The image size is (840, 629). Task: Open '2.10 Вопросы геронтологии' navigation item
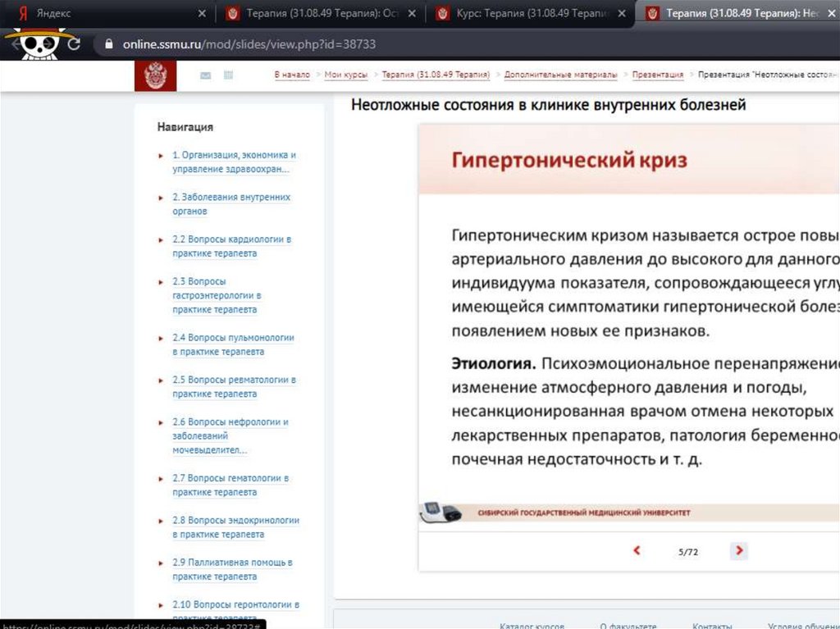pyautogui.click(x=235, y=611)
